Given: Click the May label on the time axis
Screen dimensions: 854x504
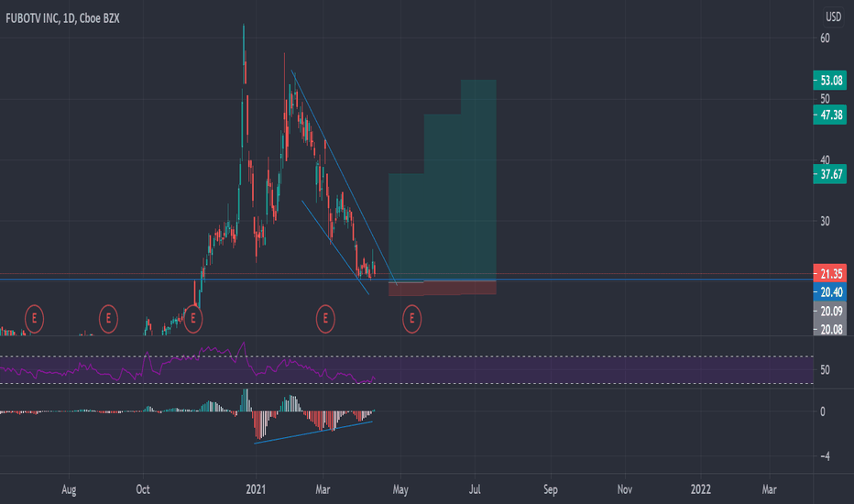Looking at the screenshot, I should [400, 489].
